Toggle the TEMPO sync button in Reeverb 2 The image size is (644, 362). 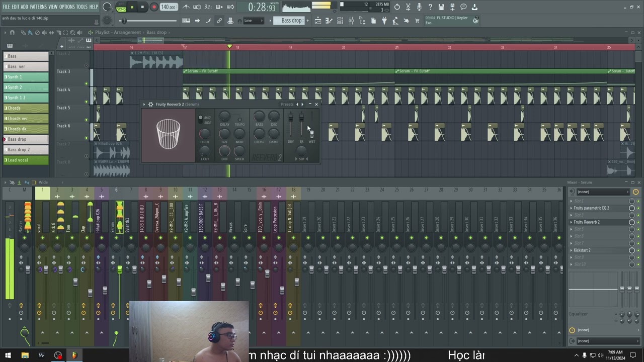pyautogui.click(x=239, y=120)
